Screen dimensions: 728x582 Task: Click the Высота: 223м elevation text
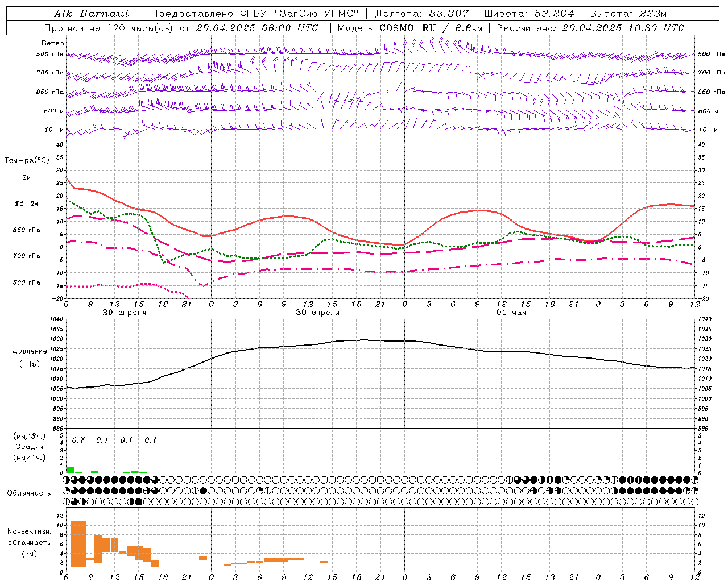(x=628, y=14)
